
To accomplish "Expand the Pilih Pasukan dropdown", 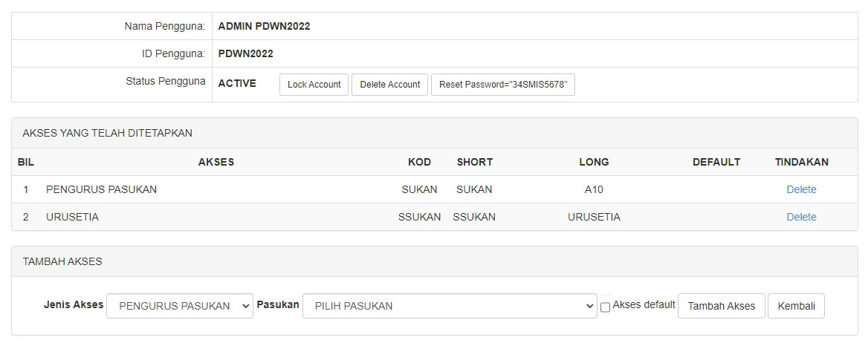I will 449,306.
